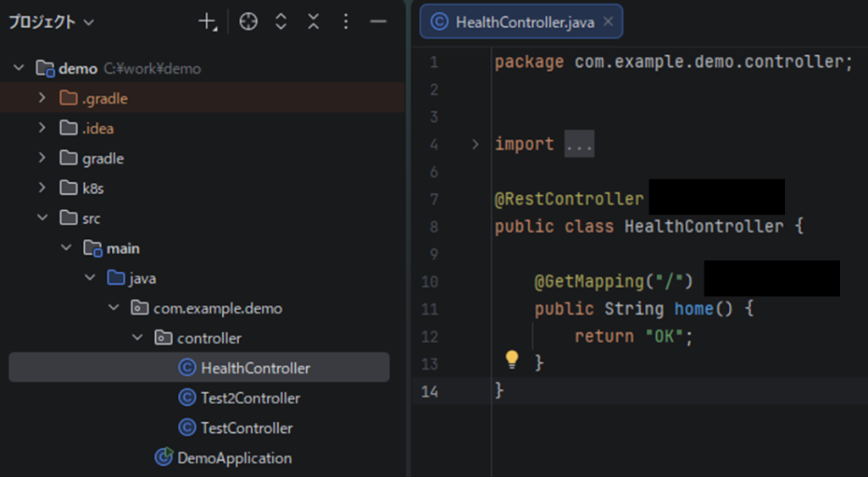Expand the .gradle folder

point(42,99)
